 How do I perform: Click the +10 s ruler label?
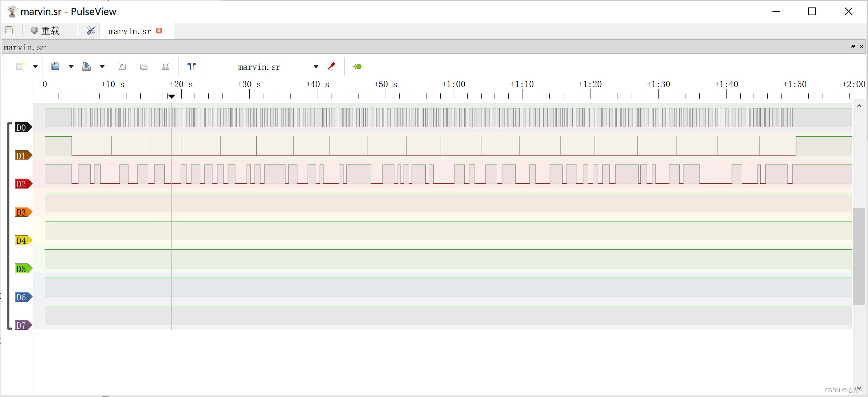pos(113,84)
